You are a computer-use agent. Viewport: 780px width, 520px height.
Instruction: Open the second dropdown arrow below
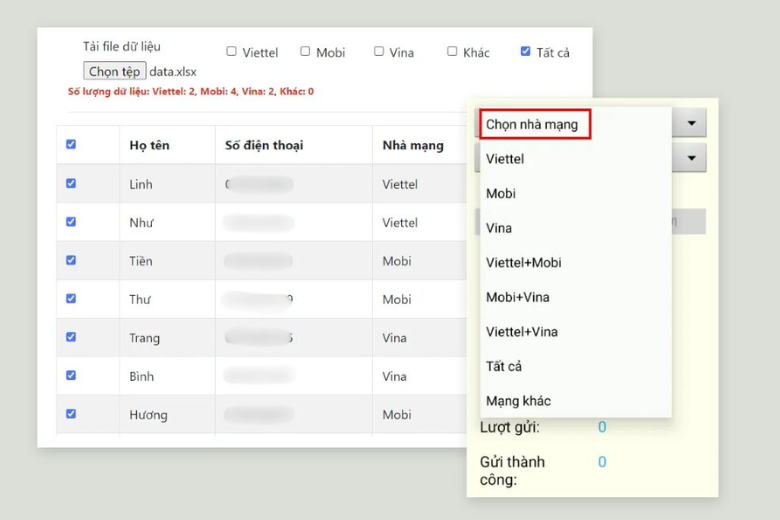[x=690, y=158]
